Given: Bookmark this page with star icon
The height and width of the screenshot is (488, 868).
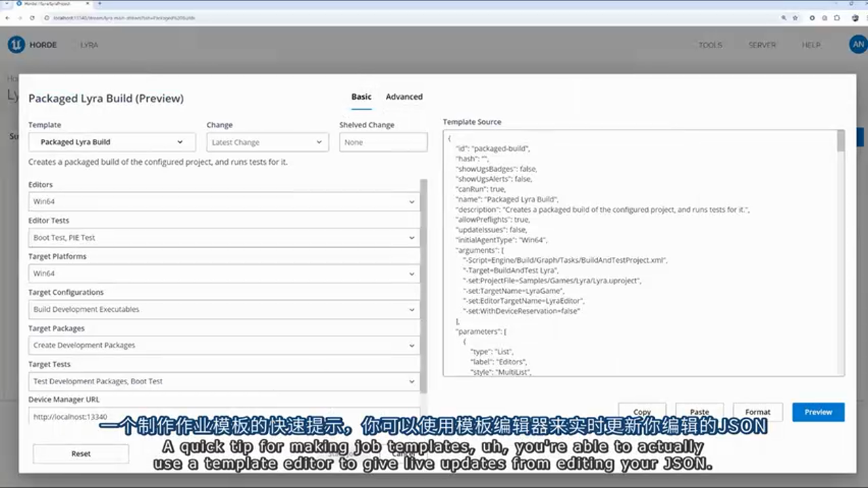Looking at the screenshot, I should click(795, 18).
